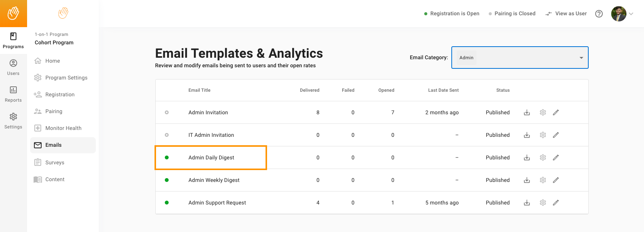Toggle the green status dot for Admin Weekly Digest

(x=167, y=180)
